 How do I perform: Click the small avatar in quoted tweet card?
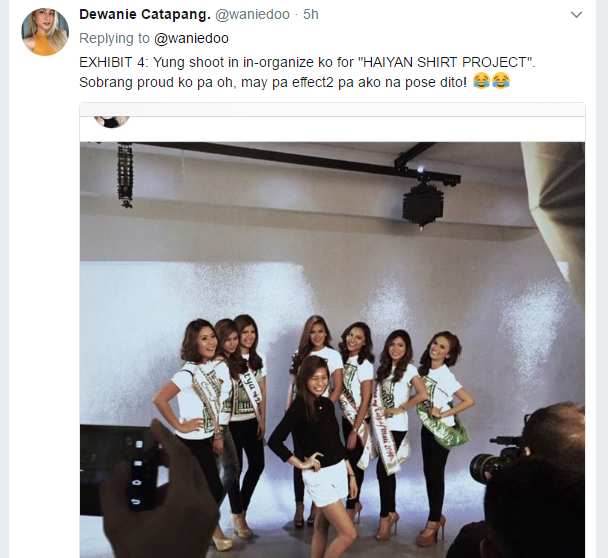(112, 121)
